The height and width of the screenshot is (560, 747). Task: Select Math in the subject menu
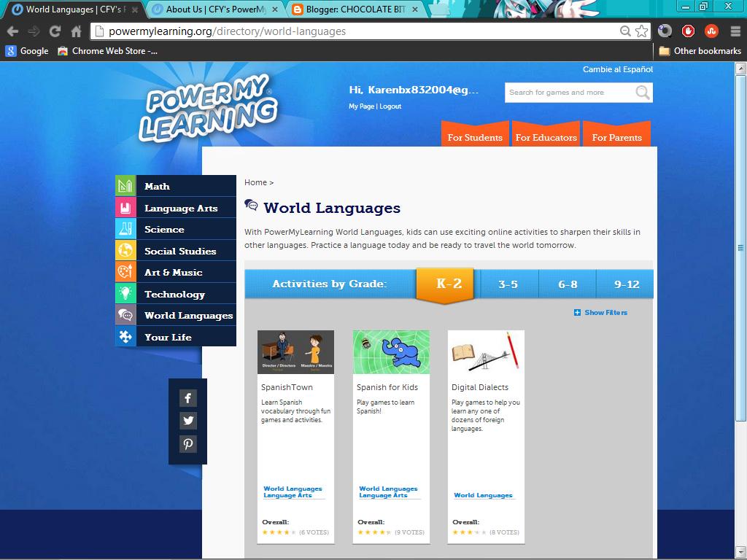tap(157, 186)
